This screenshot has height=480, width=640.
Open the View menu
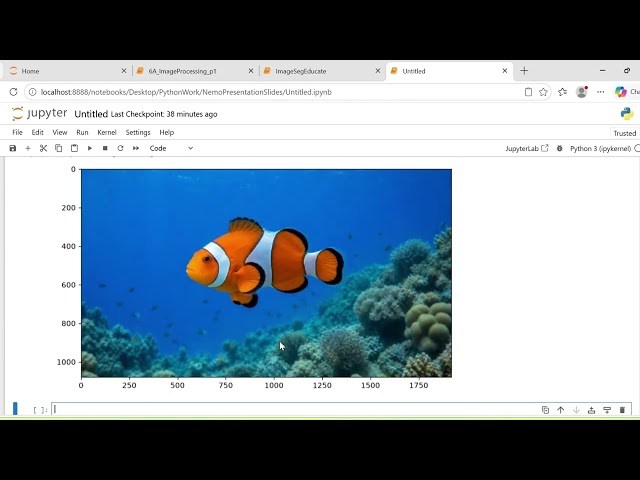60,132
